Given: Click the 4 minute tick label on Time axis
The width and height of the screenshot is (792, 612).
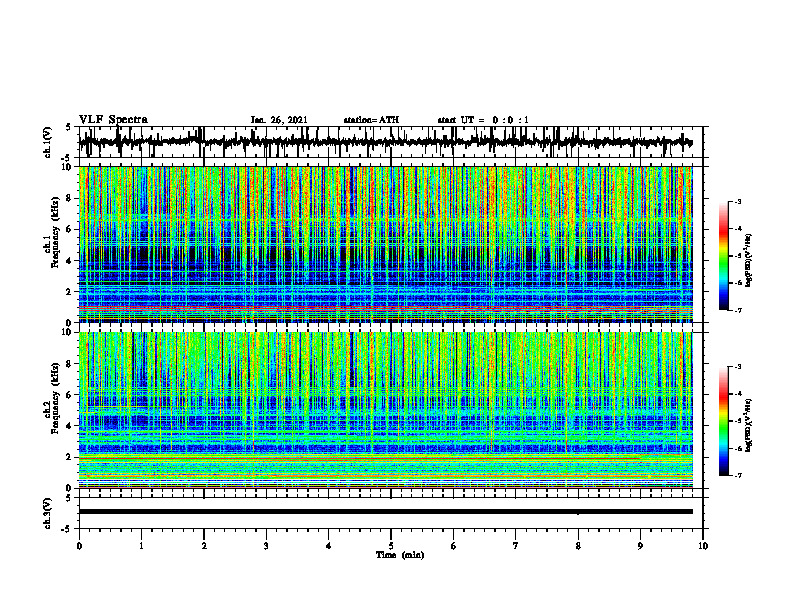Looking at the screenshot, I should coord(328,546).
